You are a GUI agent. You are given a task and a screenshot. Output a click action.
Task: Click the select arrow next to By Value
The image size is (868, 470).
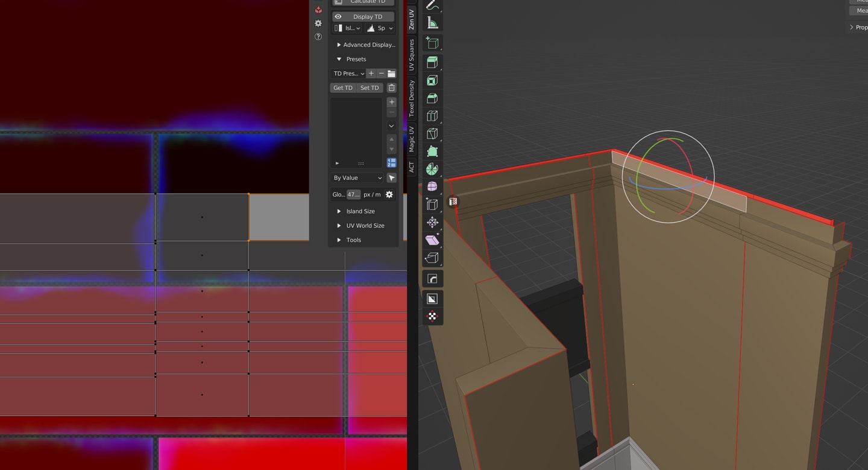click(391, 178)
